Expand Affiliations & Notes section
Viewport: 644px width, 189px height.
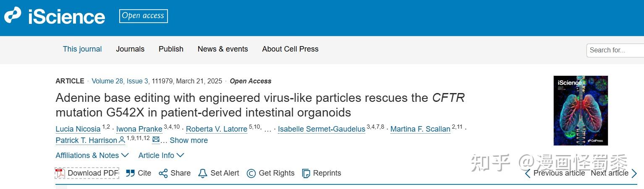click(x=92, y=155)
